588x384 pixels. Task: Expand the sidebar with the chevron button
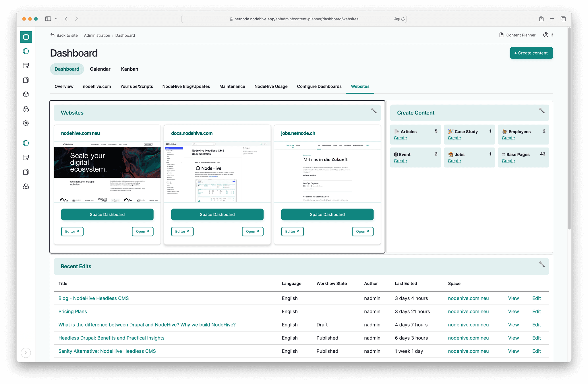tap(26, 353)
